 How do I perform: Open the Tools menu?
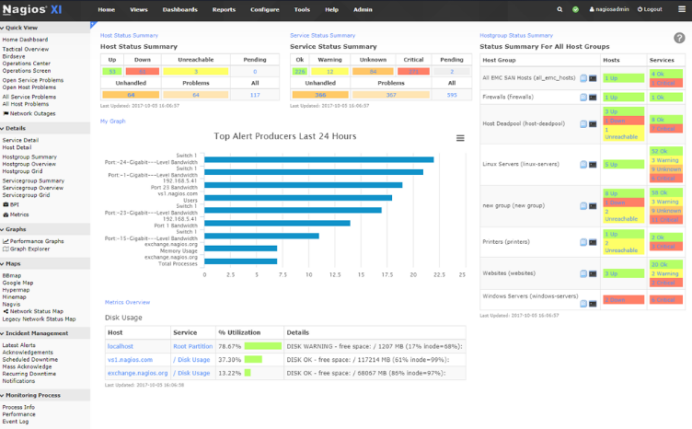[302, 9]
